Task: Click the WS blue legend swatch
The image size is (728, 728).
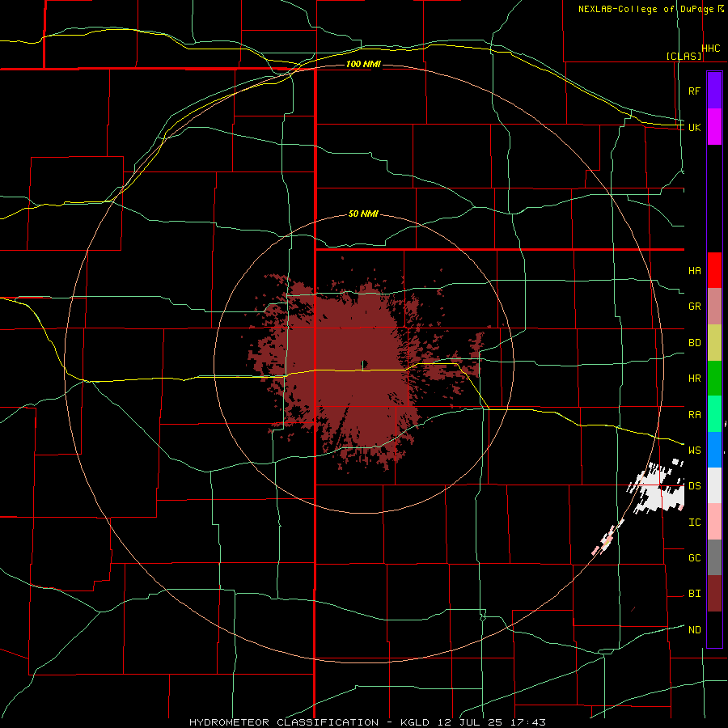Action: [x=714, y=450]
